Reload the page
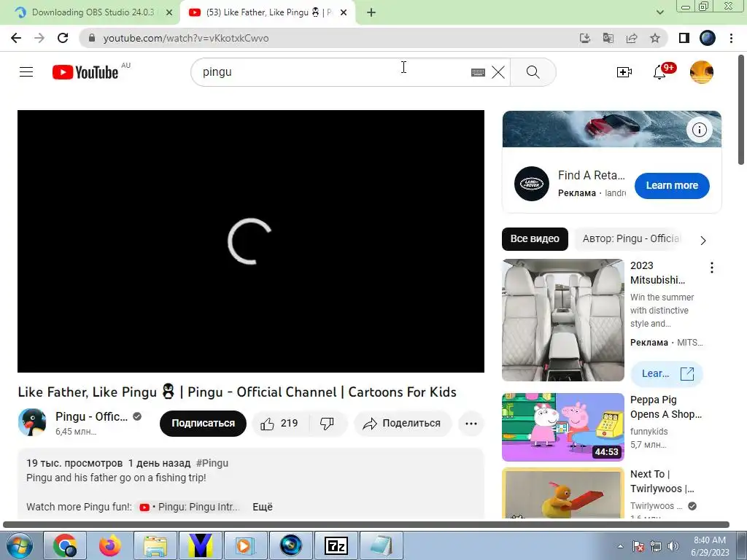The image size is (747, 560). (x=63, y=38)
